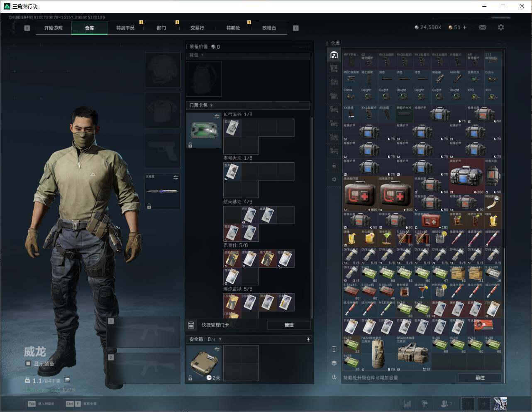Select the red graphics card item
This screenshot has width=532, height=412.
pyautogui.click(x=484, y=327)
